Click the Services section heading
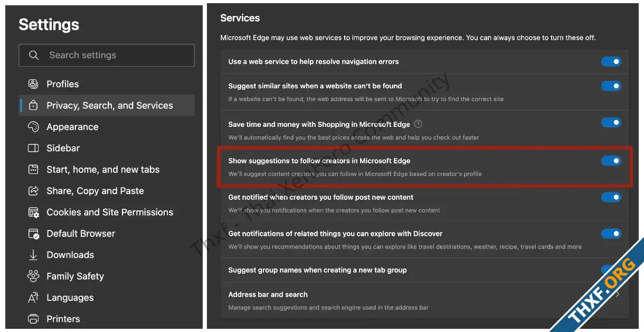 point(240,18)
